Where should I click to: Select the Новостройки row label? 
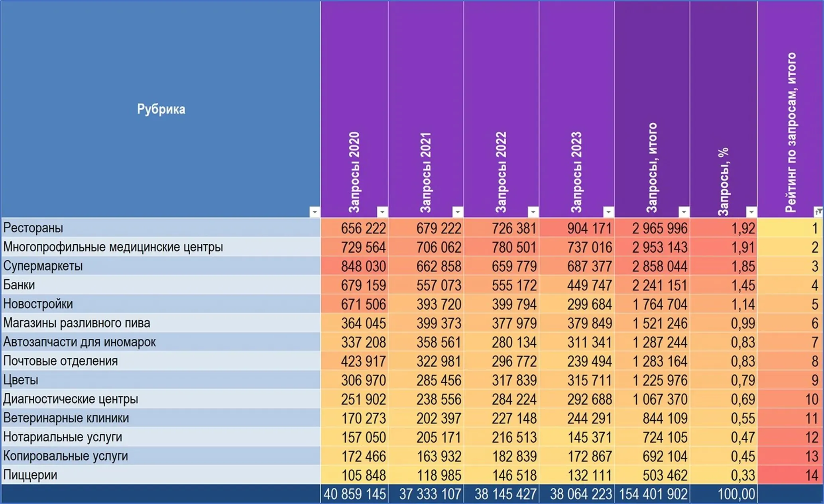(x=38, y=304)
